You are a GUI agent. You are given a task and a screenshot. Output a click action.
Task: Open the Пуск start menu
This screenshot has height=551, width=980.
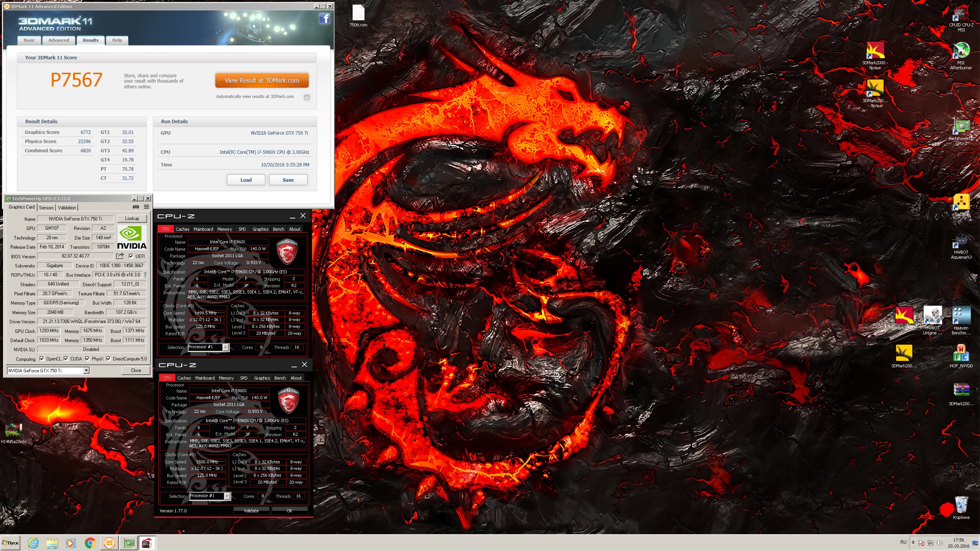click(10, 543)
